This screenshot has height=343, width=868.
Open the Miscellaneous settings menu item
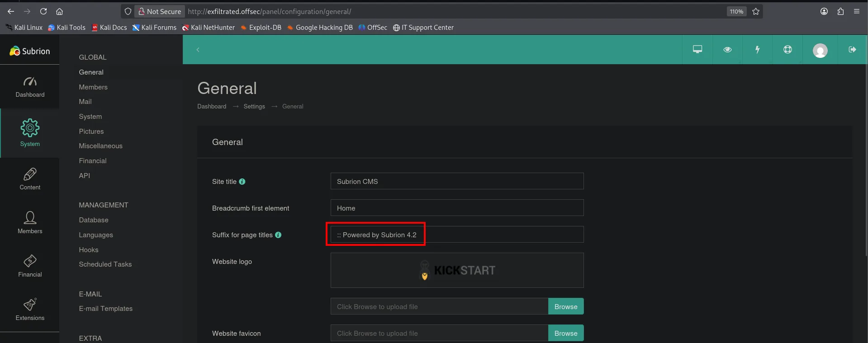click(x=100, y=146)
